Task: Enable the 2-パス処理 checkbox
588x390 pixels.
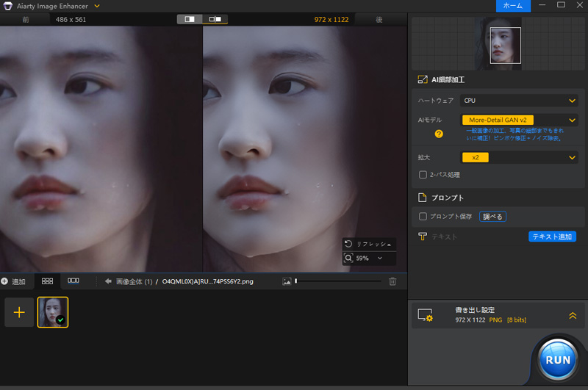Action: click(x=423, y=175)
